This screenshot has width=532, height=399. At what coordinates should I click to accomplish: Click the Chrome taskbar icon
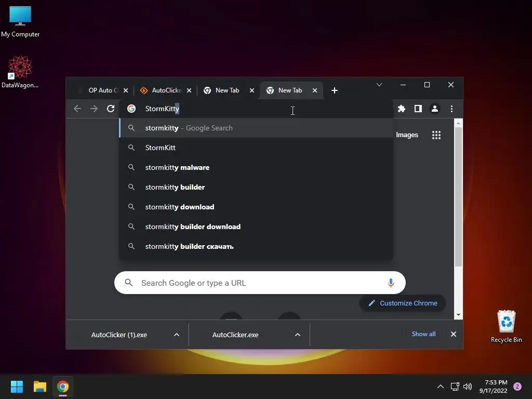pos(63,387)
